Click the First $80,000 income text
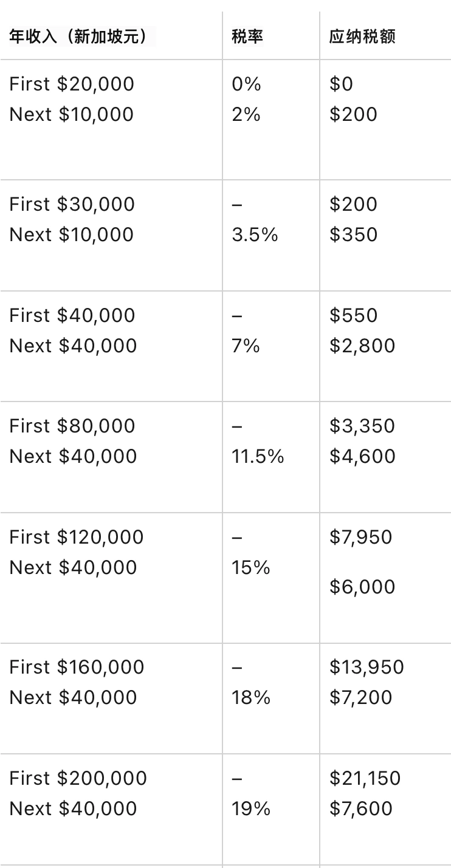Image resolution: width=451 pixels, height=868 pixels. (72, 426)
